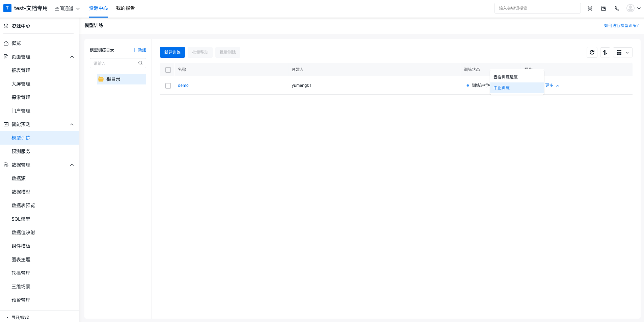Focus the 请输入 directory search field
This screenshot has height=322, width=644.
[x=118, y=63]
